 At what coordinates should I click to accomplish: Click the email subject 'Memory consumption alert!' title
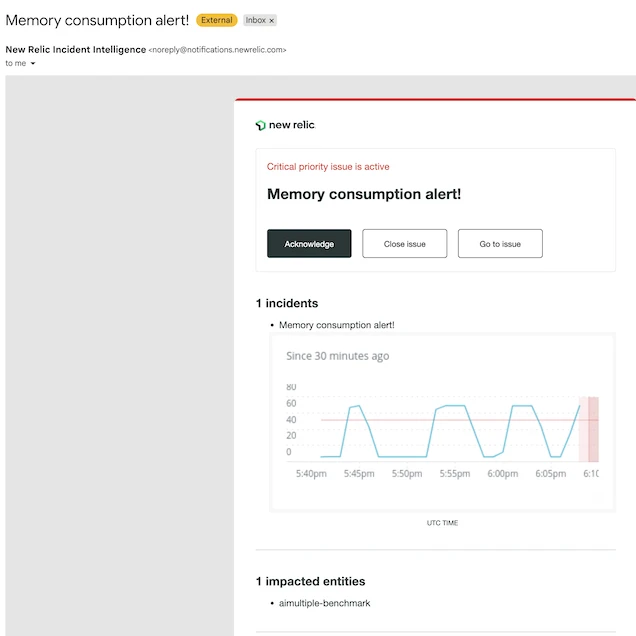tap(97, 20)
